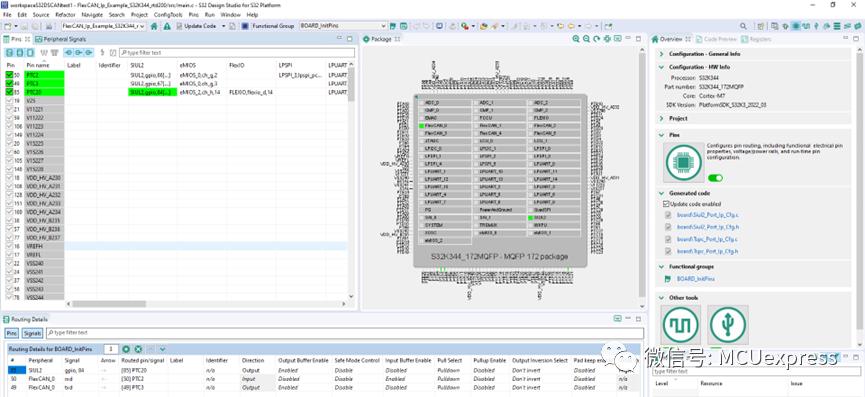
Task: Toggle Update code enabled checkbox
Action: coord(666,203)
